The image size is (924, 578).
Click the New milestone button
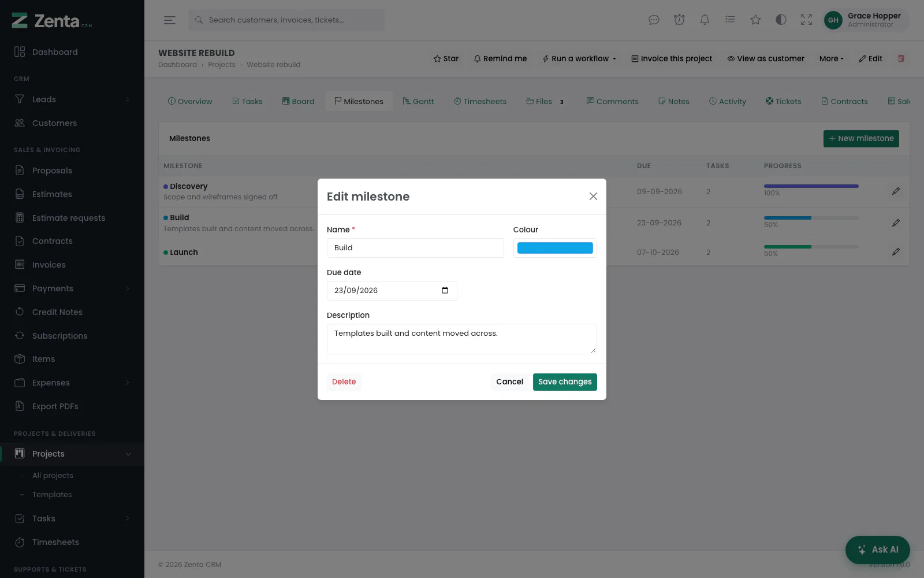[861, 139]
